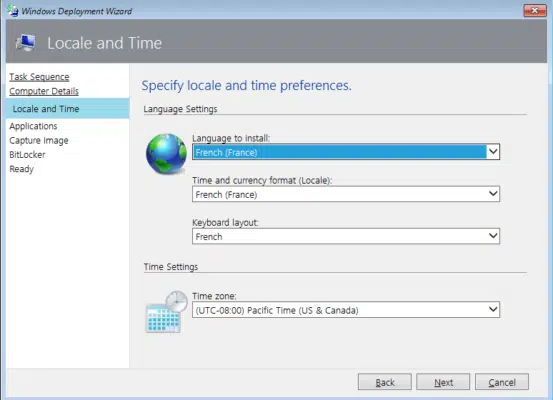
Task: Open the Language to install dropdown arrow
Action: pyautogui.click(x=493, y=152)
